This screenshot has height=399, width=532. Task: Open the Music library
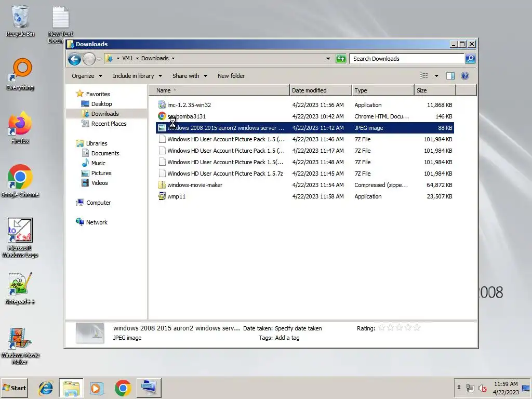click(98, 163)
